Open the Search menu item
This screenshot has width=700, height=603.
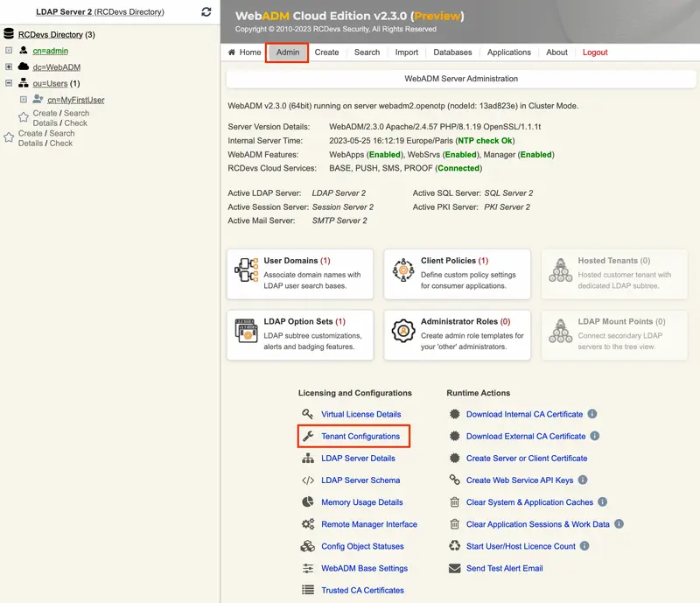tap(367, 53)
